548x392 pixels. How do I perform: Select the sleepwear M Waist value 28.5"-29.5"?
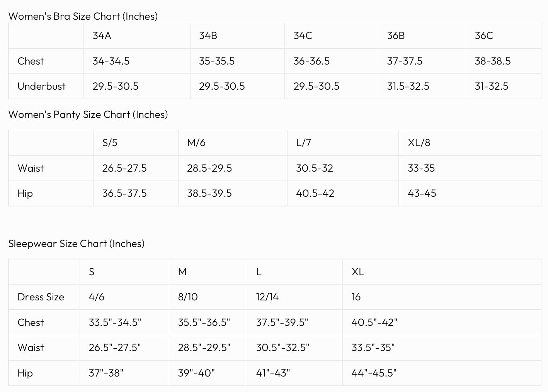click(204, 348)
